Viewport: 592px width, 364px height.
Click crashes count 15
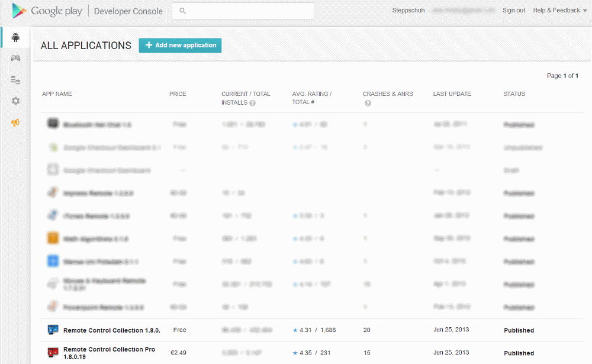point(366,353)
